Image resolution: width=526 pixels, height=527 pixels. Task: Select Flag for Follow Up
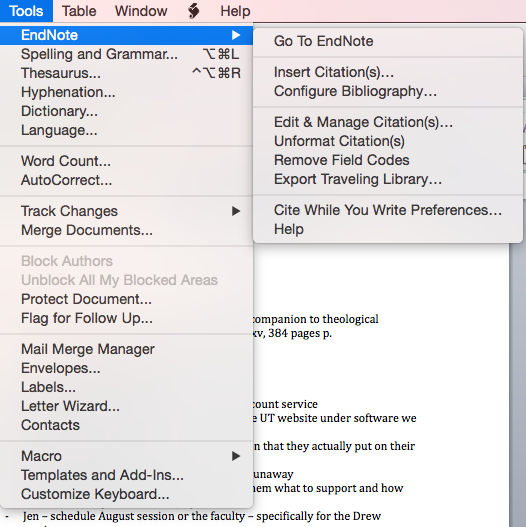[x=126, y=318]
